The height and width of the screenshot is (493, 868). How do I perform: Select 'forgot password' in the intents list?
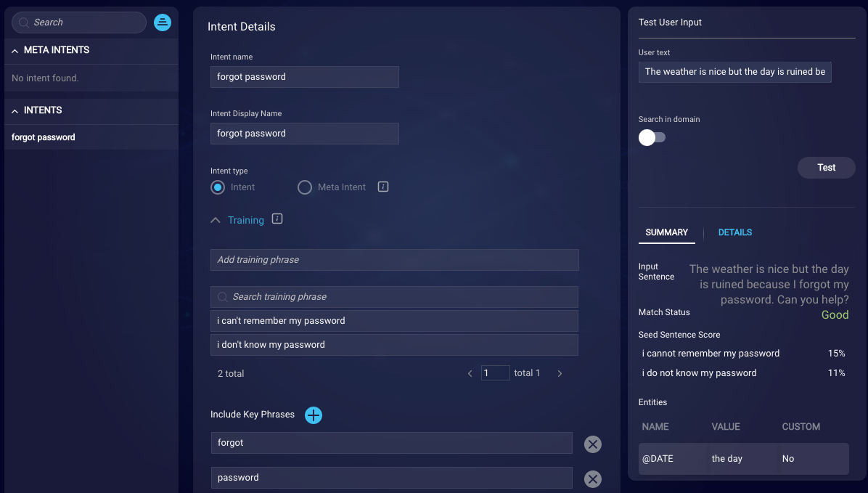tap(91, 137)
